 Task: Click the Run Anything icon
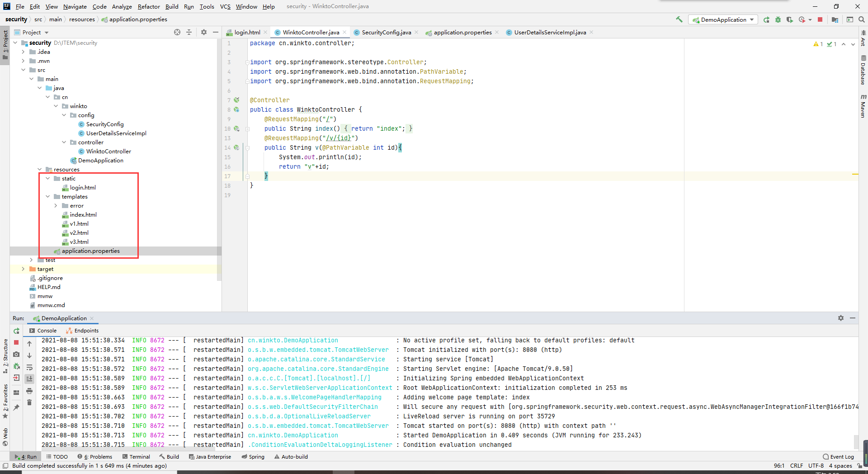coord(850,19)
